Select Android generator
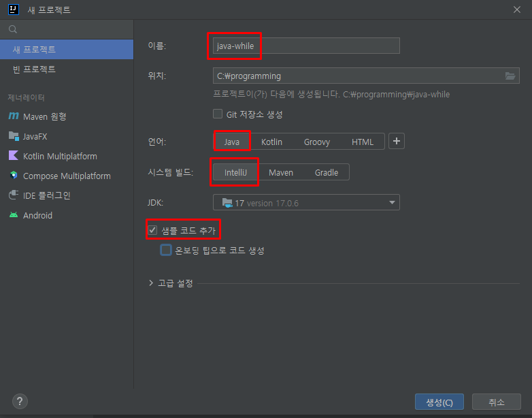532x418 pixels. click(67, 215)
